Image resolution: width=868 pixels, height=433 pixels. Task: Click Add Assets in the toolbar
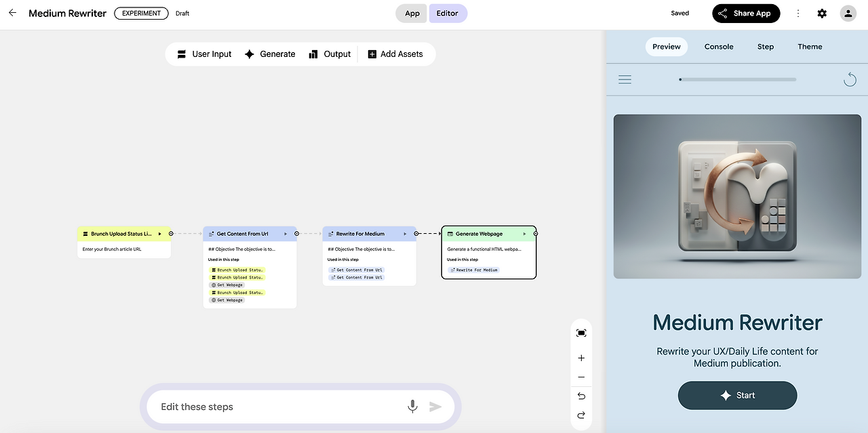point(395,54)
